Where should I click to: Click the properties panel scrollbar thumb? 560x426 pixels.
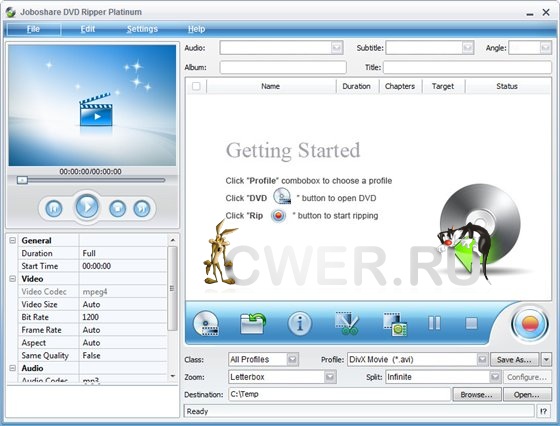coord(172,289)
